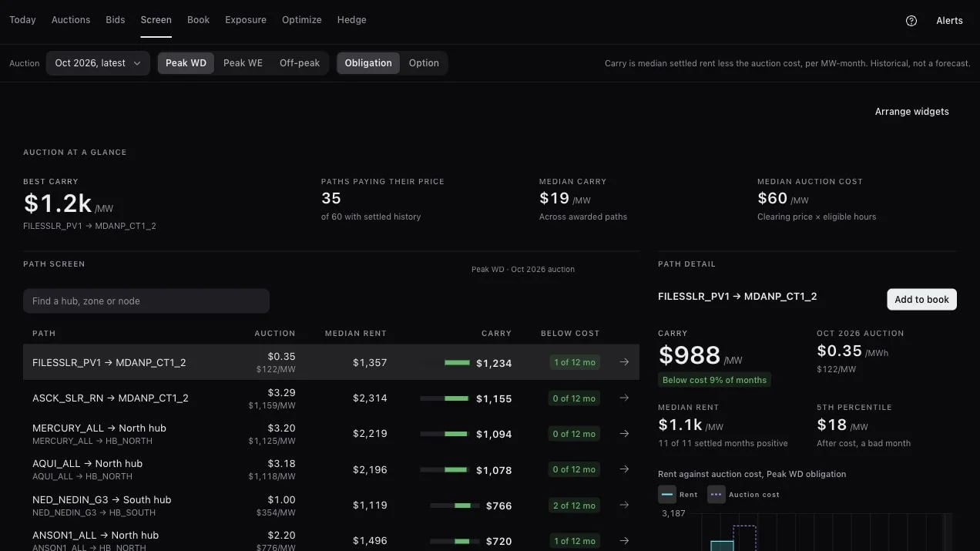Viewport: 980px width, 551px height.
Task: Open the Oct 2026 auction dropdown
Action: pyautogui.click(x=98, y=63)
